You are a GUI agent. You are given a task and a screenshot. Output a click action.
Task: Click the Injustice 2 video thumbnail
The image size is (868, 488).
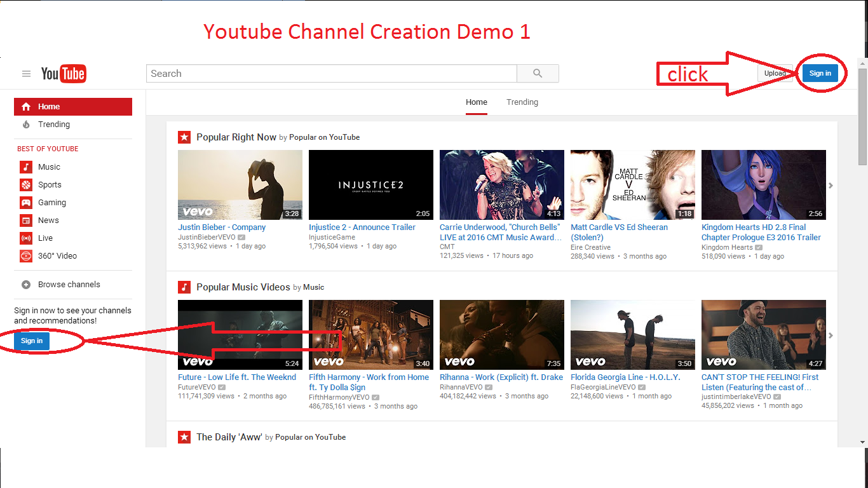point(371,185)
